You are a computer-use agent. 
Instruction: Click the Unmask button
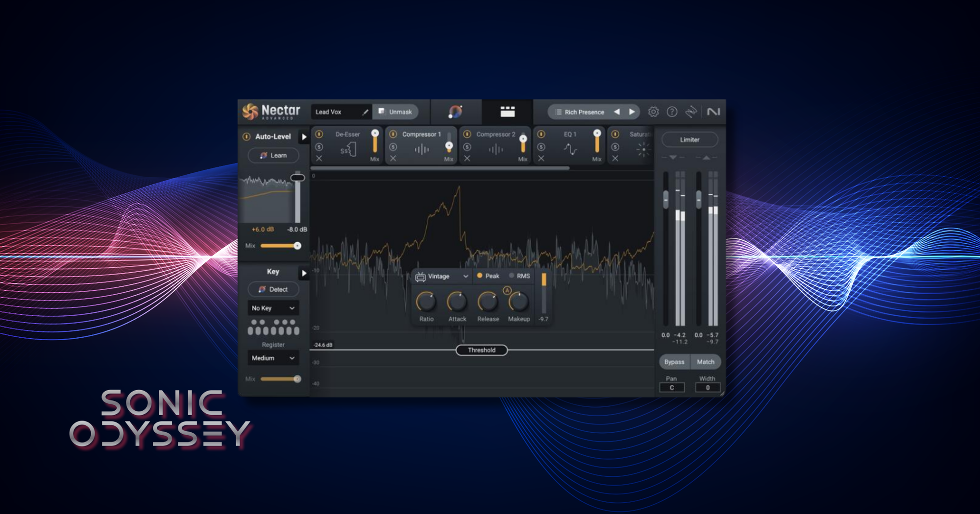(x=395, y=112)
